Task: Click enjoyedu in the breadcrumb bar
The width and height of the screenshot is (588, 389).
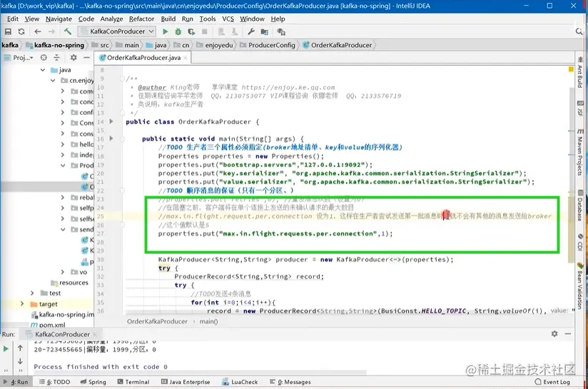Action: click(x=215, y=45)
